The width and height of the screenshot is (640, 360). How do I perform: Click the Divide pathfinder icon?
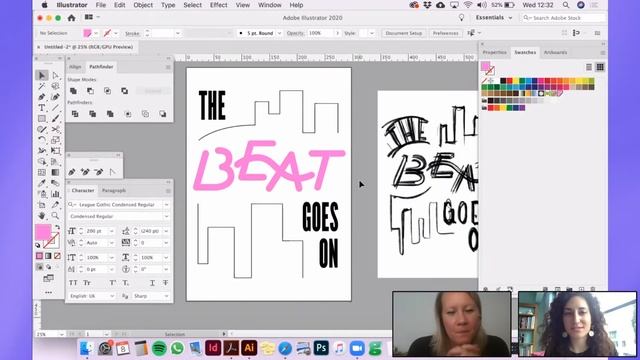[75, 114]
